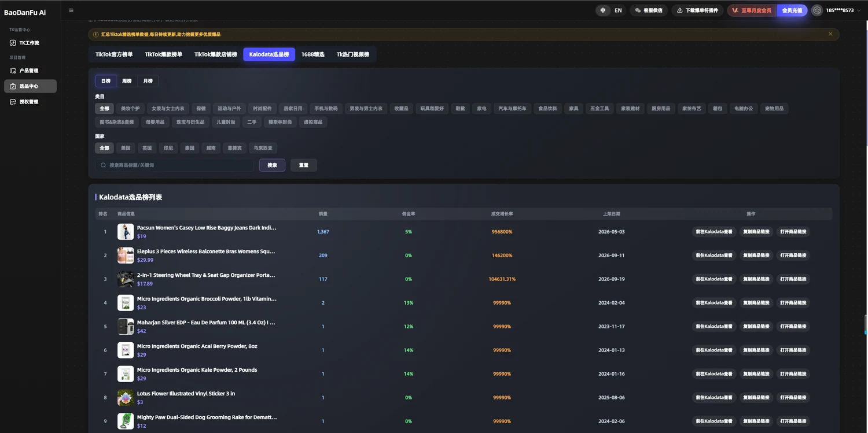Download the 爆单符插件 plugin

697,10
